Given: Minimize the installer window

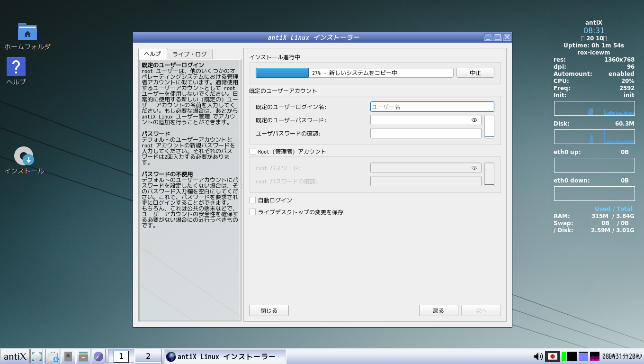Looking at the screenshot, I should click(x=488, y=37).
